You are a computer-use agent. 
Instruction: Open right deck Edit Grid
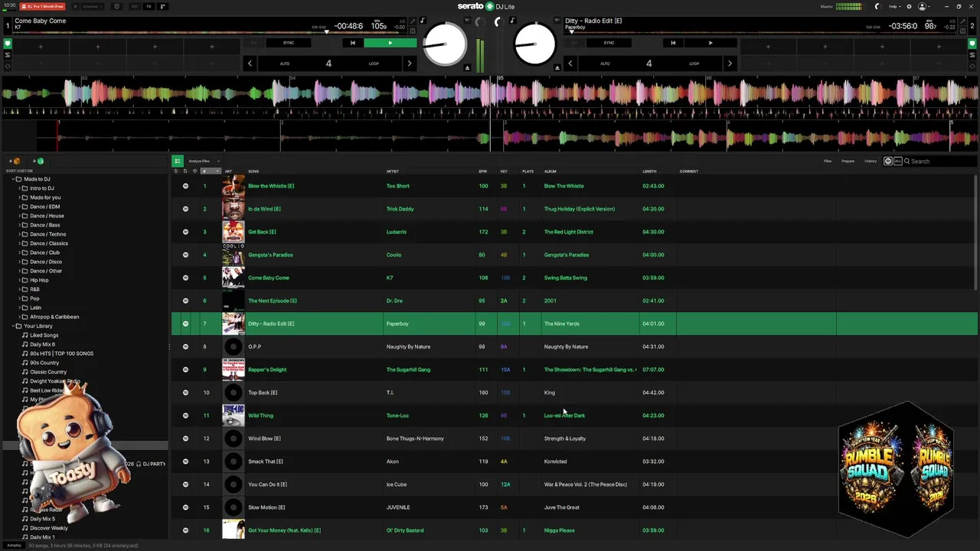(x=873, y=27)
